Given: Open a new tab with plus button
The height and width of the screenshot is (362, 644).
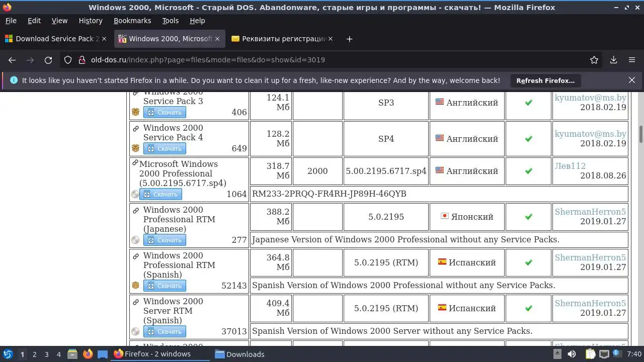Looking at the screenshot, I should click(349, 39).
